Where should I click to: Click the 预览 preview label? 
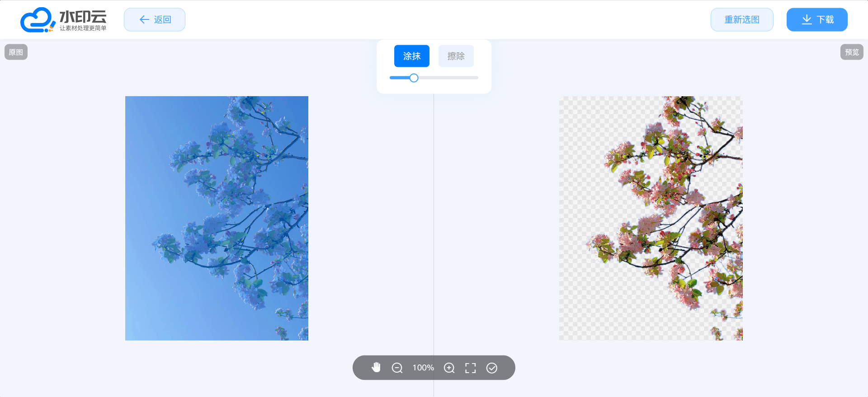(x=852, y=52)
